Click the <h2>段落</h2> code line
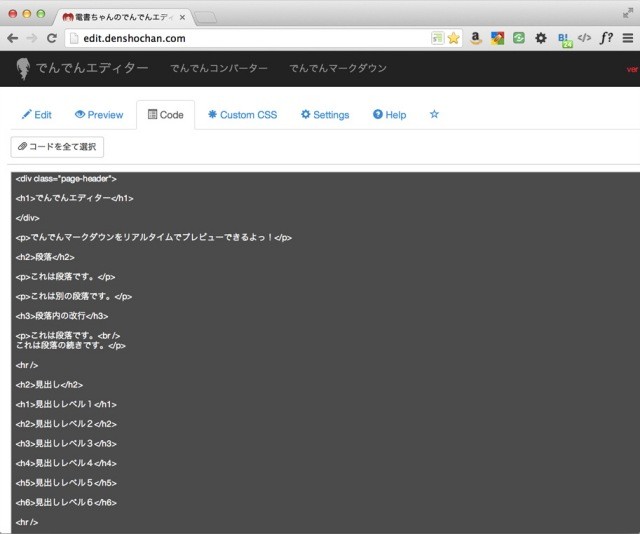The image size is (640, 534). click(x=45, y=257)
